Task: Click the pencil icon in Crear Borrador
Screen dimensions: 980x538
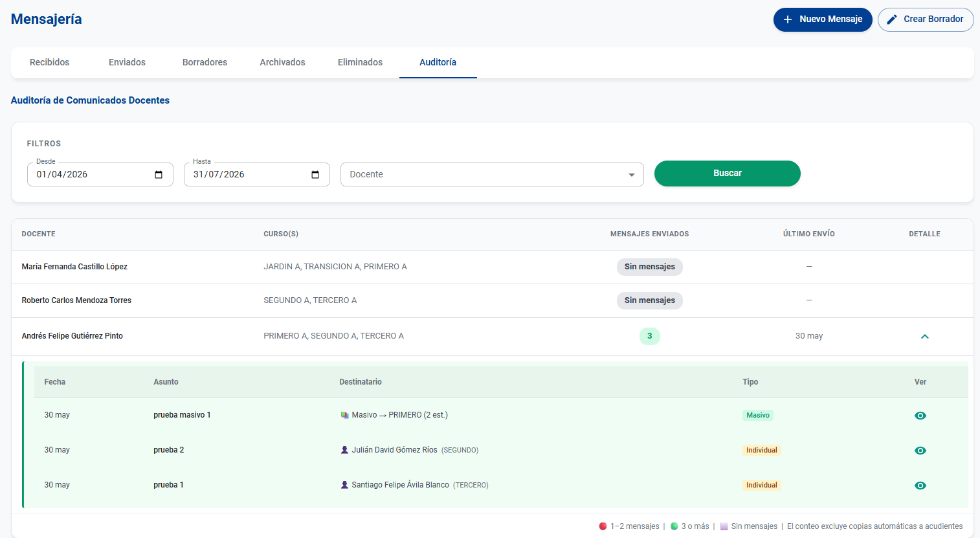Action: [x=892, y=19]
